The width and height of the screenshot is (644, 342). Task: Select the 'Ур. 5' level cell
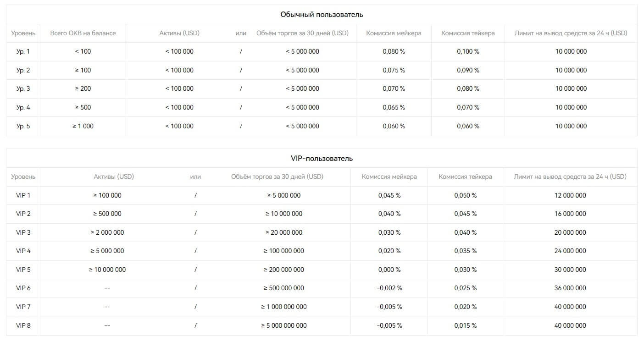tap(23, 126)
